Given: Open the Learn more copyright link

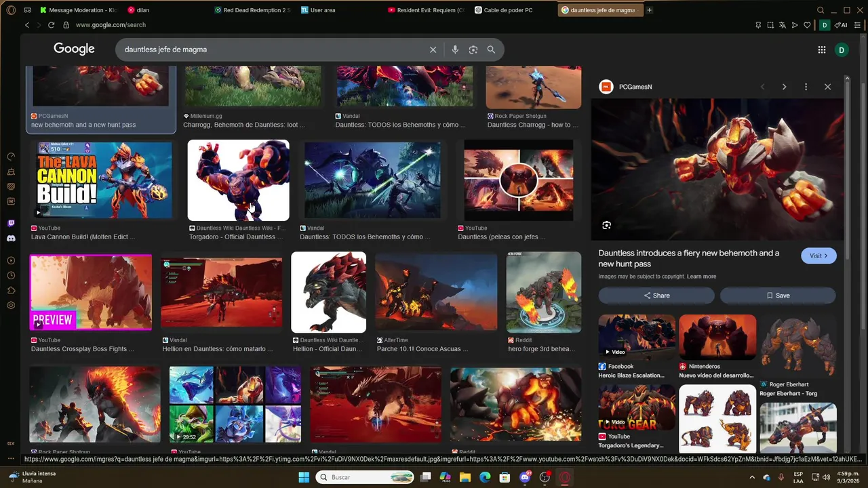Looking at the screenshot, I should coord(701,277).
